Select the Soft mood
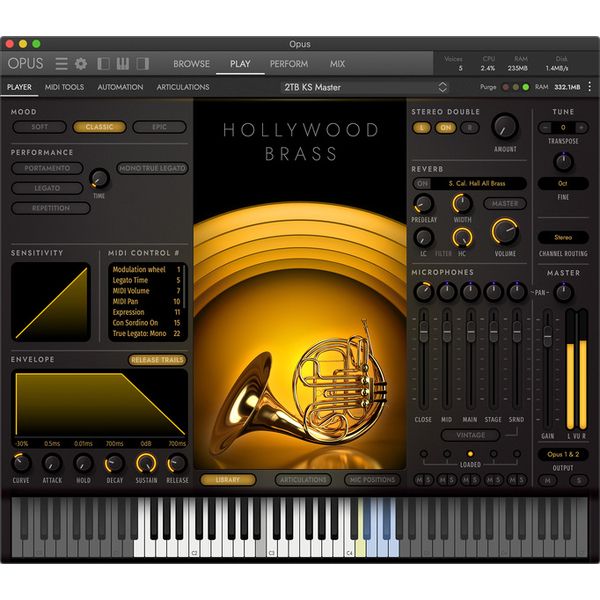The width and height of the screenshot is (600, 600). 39,127
